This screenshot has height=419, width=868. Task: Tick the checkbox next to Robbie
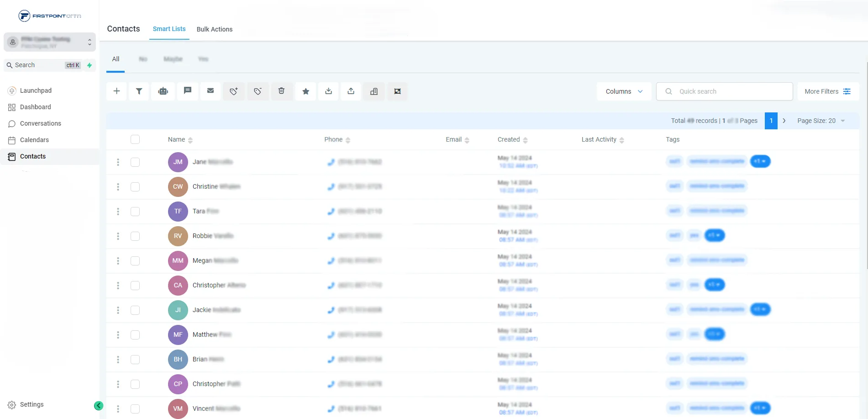(135, 236)
